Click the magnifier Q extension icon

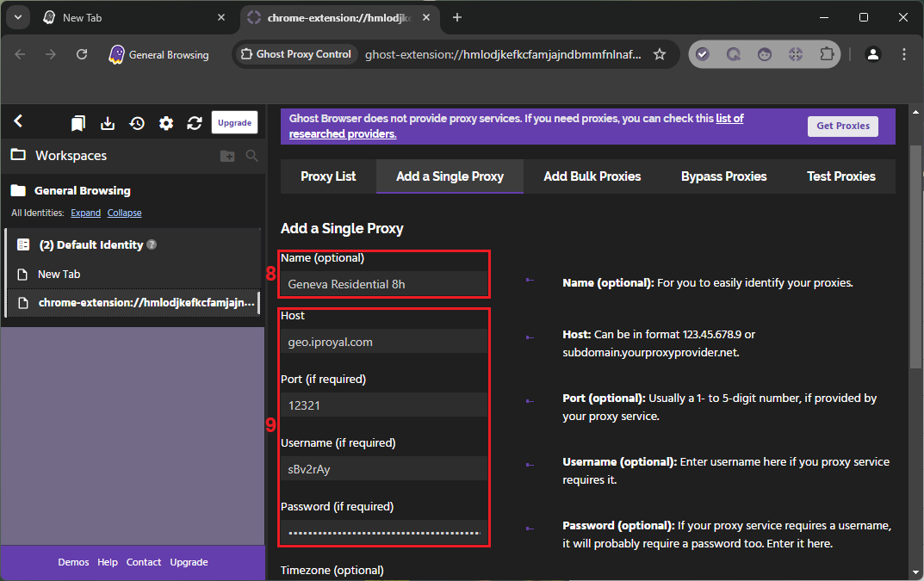coord(733,54)
